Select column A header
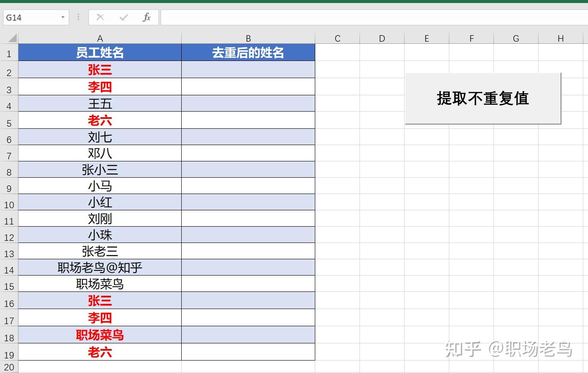 100,38
